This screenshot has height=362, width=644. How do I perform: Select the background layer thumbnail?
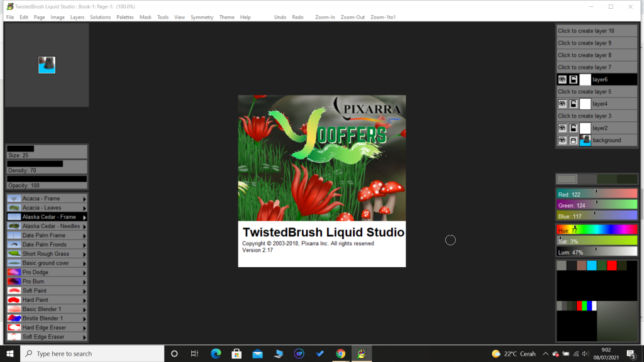point(585,140)
